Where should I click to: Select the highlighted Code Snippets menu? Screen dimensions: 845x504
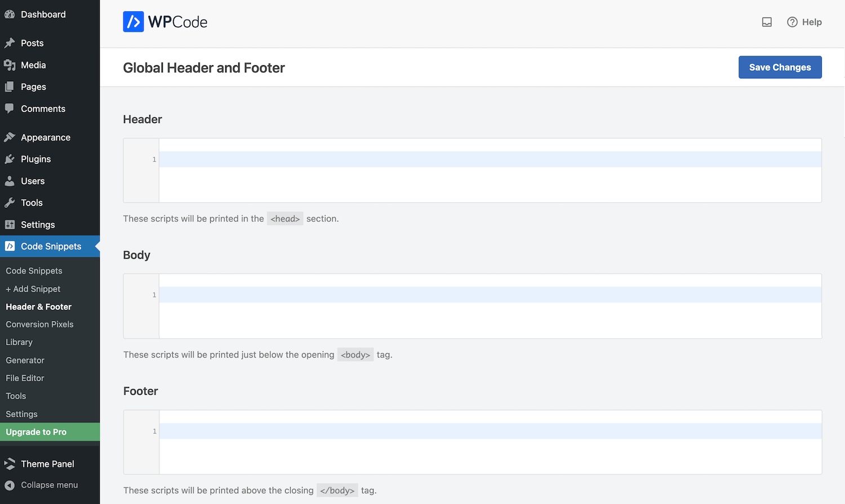tap(50, 247)
